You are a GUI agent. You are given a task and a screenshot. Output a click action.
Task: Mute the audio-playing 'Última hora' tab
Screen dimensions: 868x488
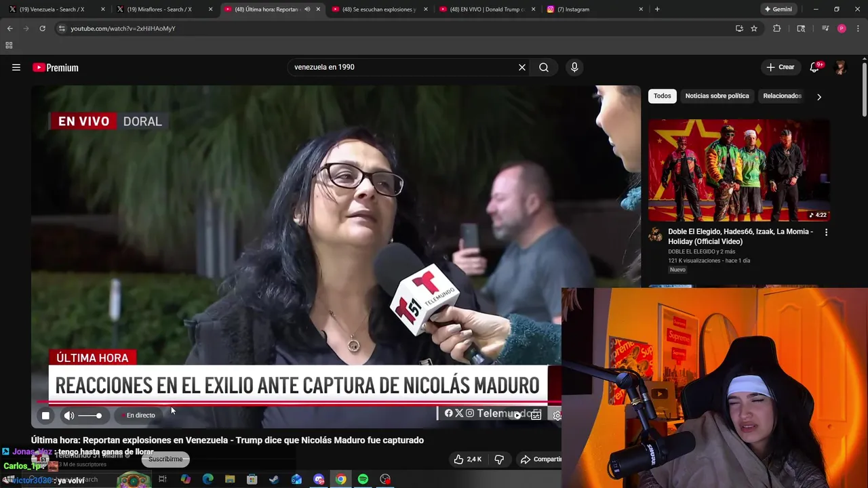[x=307, y=9]
